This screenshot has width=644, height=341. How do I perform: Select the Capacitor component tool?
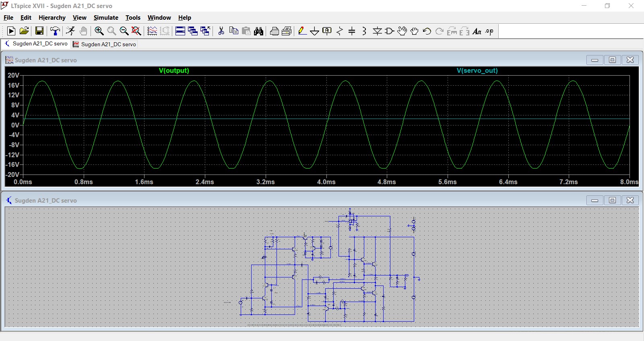point(352,31)
